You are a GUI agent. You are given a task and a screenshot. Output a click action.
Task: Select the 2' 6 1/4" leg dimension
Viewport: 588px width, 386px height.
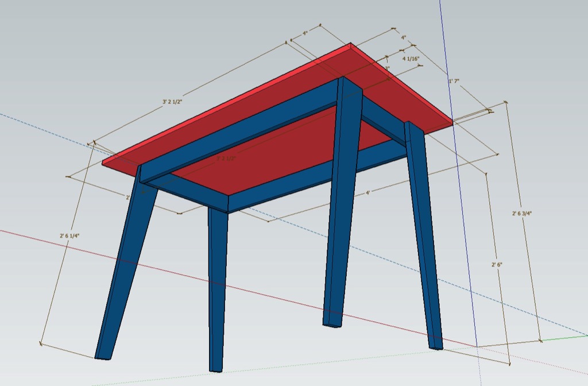coord(69,236)
